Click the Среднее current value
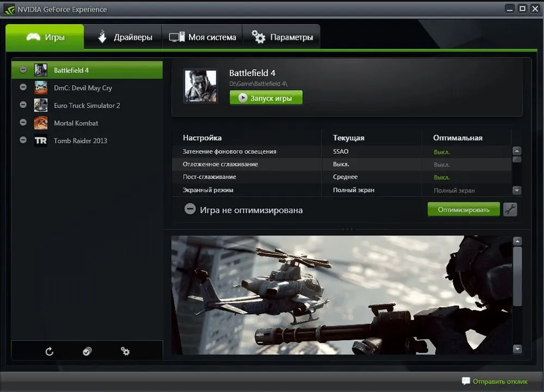Screen dimensions: 544x392 (345, 177)
